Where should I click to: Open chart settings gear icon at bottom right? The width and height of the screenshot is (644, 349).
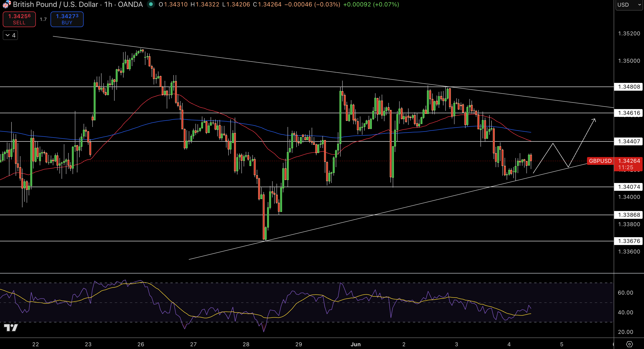click(x=629, y=344)
